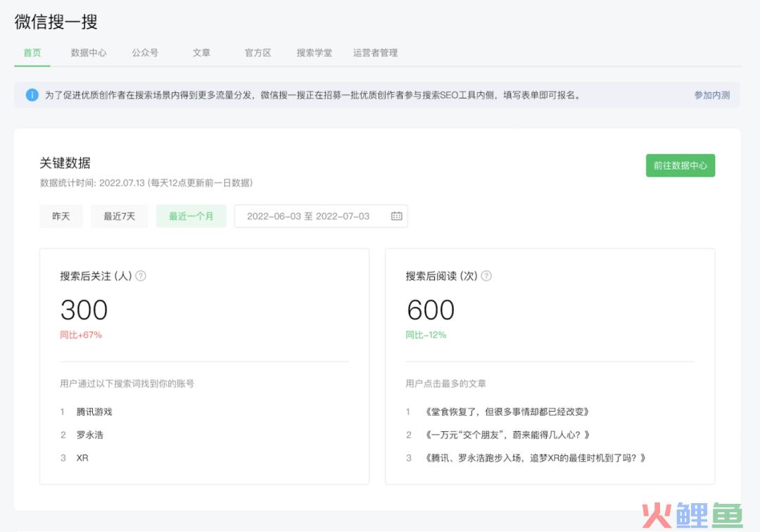Open article 《一万元"交个朋友"，蔚来能得几人心？》
Screen dimensions: 760x532
point(507,435)
